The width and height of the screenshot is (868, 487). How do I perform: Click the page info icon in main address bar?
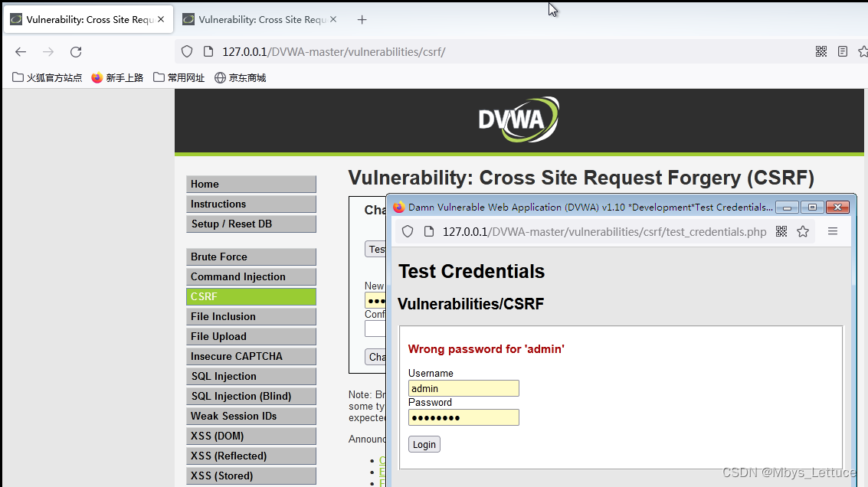click(208, 51)
